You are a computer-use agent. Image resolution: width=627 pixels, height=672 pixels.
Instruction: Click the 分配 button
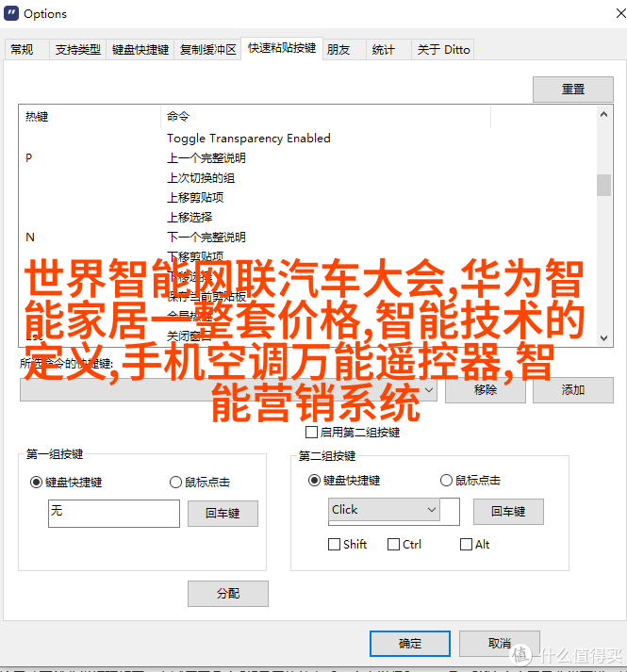(x=228, y=594)
